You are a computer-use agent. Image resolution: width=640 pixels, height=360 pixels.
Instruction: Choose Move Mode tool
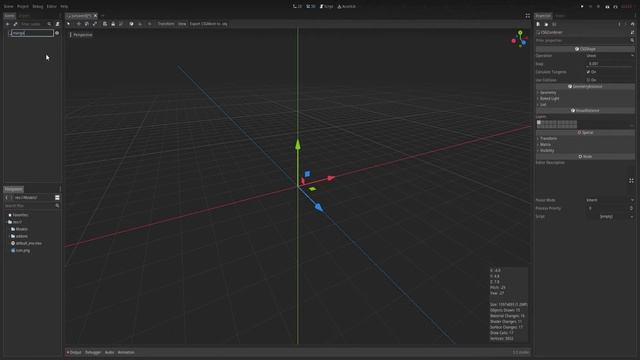[x=78, y=24]
